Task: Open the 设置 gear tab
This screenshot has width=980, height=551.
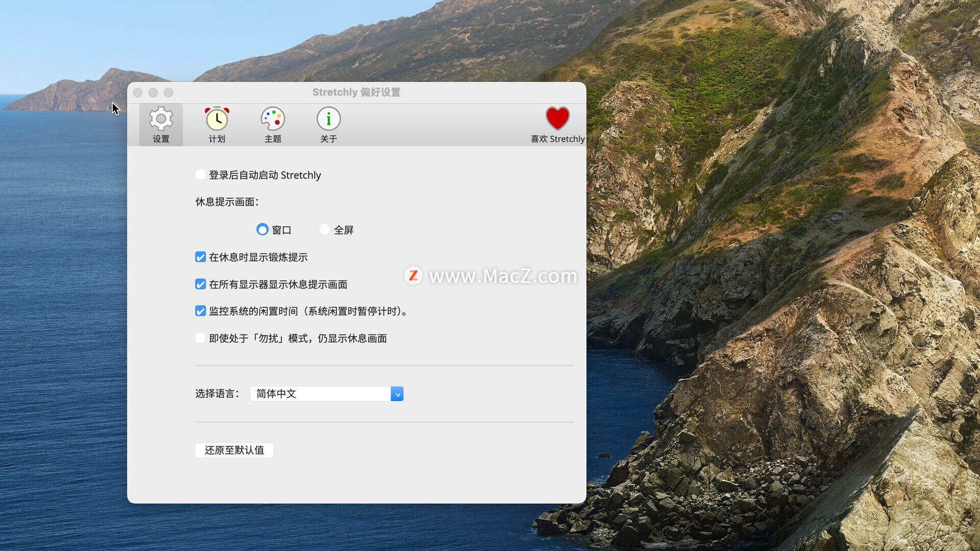Action: [x=161, y=125]
